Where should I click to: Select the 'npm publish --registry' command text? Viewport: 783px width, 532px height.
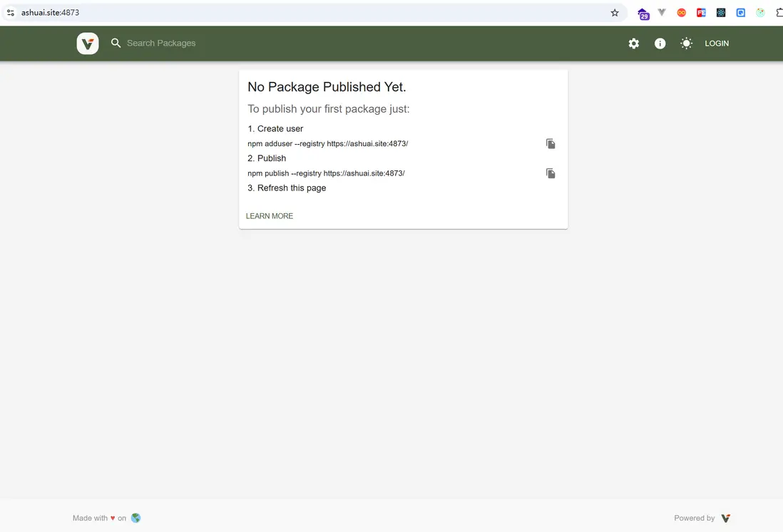tap(326, 173)
